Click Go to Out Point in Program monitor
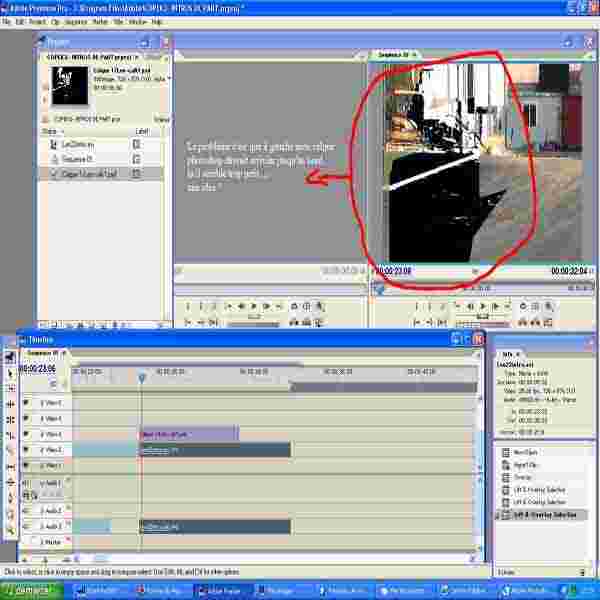Screen dimensions: 600x600 click(430, 323)
